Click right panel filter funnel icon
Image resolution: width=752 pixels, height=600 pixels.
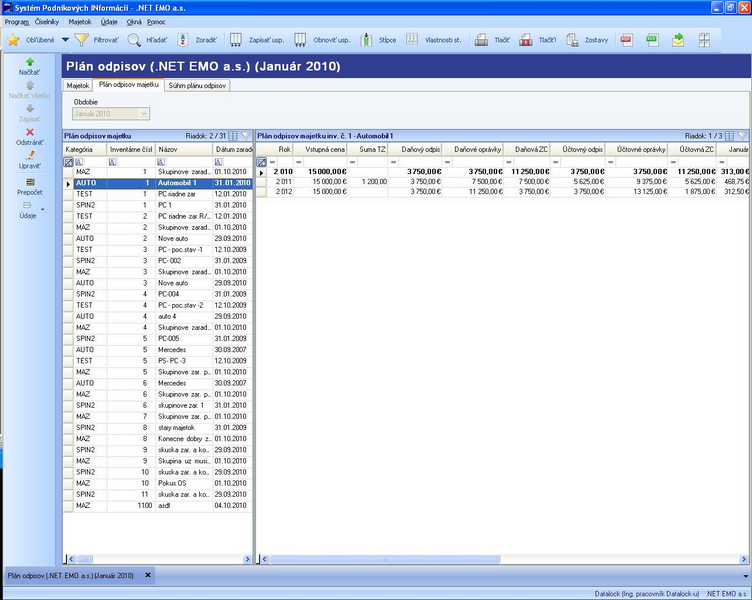pyautogui.click(x=742, y=136)
